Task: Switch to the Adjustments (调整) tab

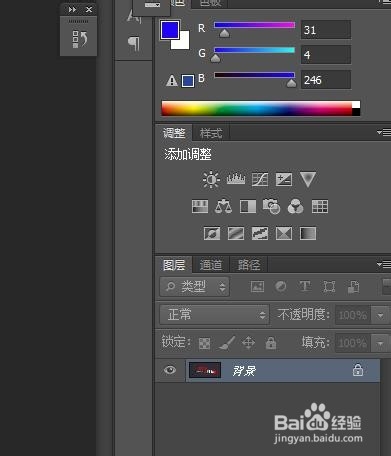Action: pyautogui.click(x=174, y=133)
